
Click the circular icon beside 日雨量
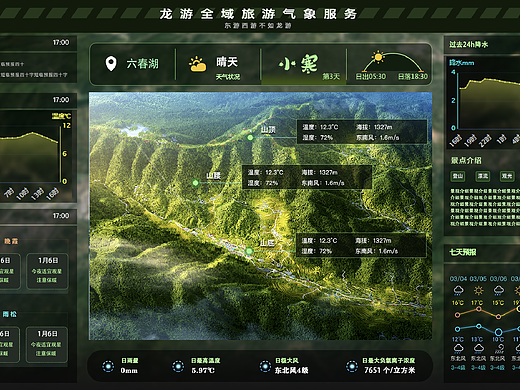[x=108, y=366]
